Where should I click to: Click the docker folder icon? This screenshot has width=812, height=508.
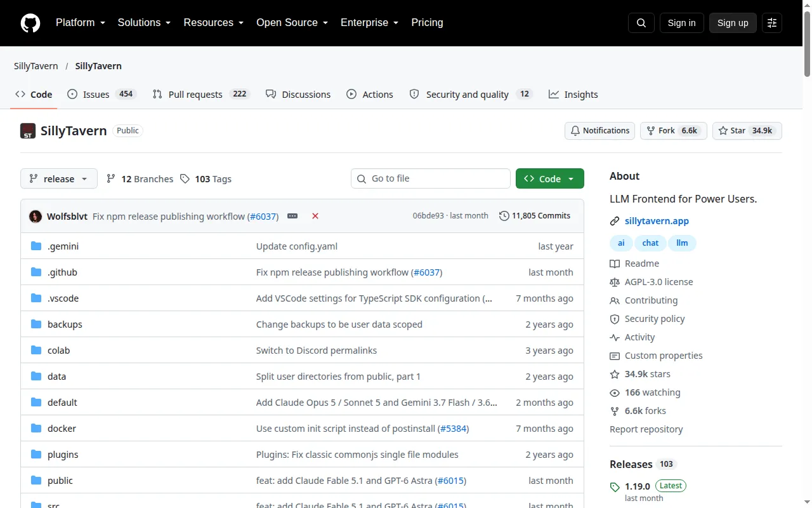(36, 429)
